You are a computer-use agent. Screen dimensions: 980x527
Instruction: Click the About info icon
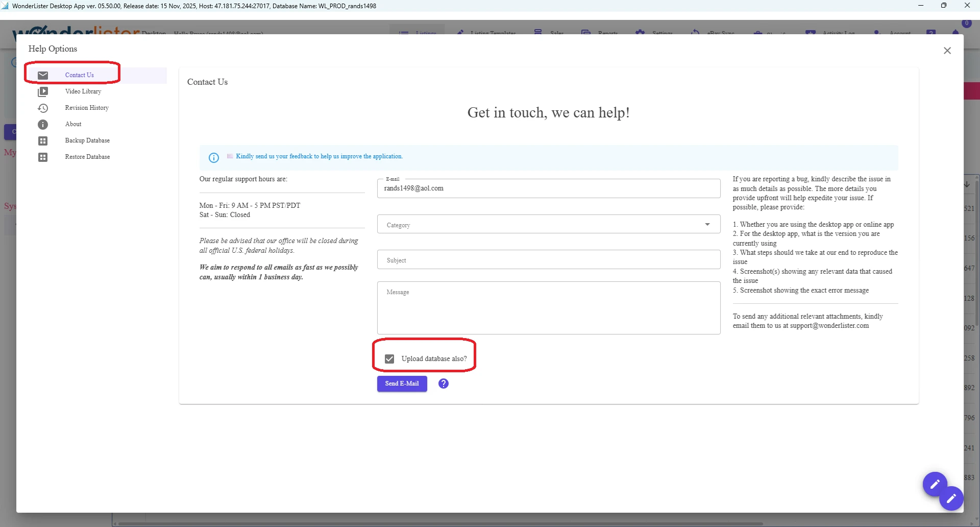pyautogui.click(x=43, y=124)
